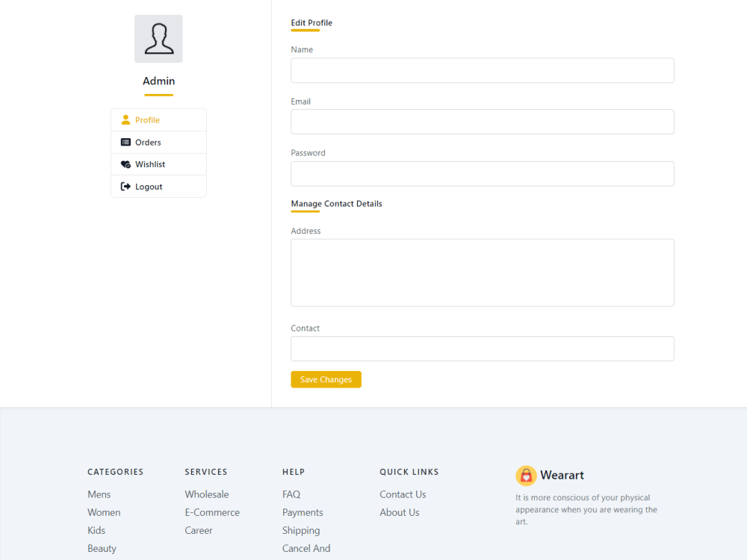747x560 pixels.
Task: Open the FAQ help link
Action: click(291, 494)
